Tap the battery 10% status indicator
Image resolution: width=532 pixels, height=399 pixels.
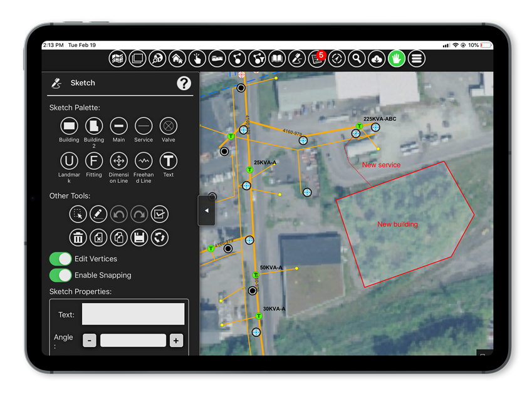click(x=480, y=45)
